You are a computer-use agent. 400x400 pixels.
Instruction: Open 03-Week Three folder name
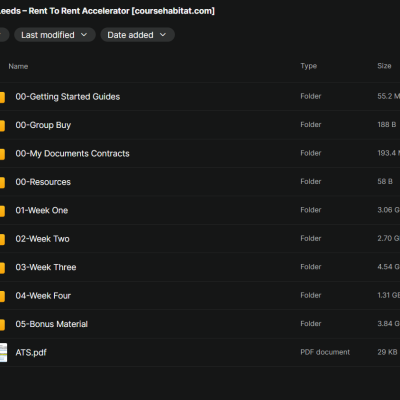coord(46,267)
